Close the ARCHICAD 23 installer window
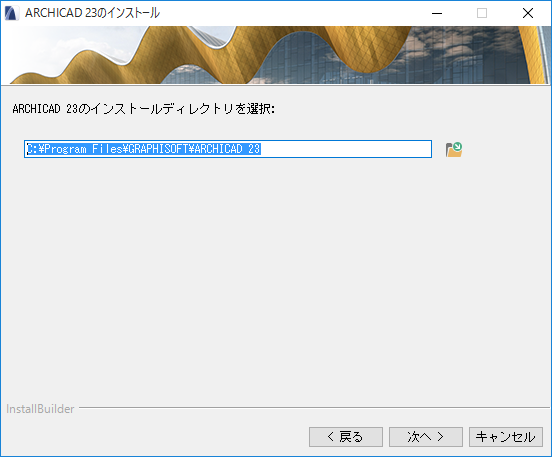 point(528,13)
